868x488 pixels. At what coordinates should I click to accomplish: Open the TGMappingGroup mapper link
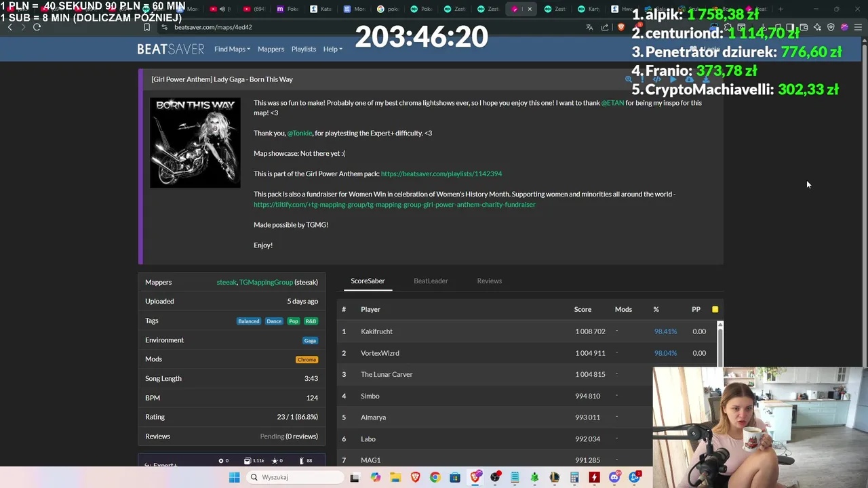(x=266, y=282)
